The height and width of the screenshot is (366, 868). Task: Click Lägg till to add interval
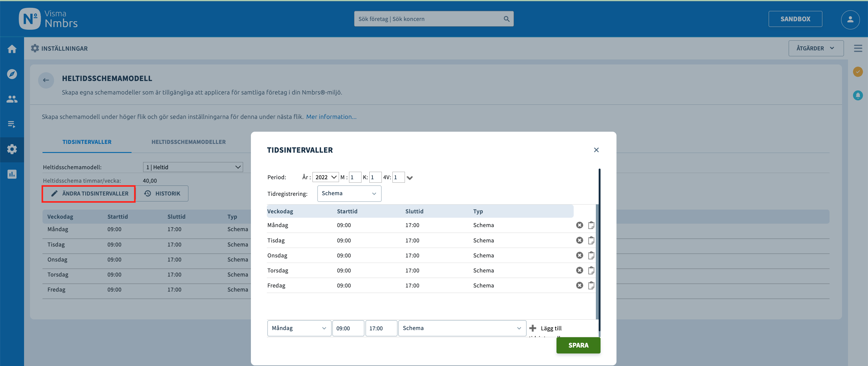tap(546, 328)
